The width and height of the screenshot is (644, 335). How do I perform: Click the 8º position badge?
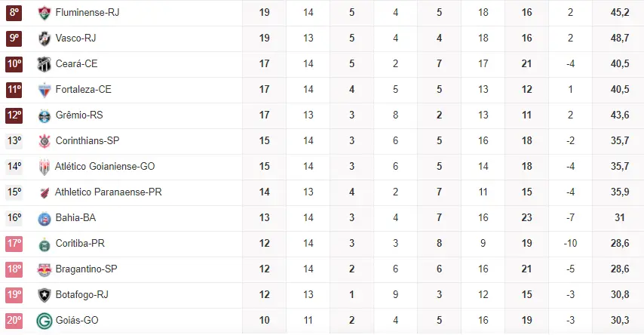tap(14, 13)
